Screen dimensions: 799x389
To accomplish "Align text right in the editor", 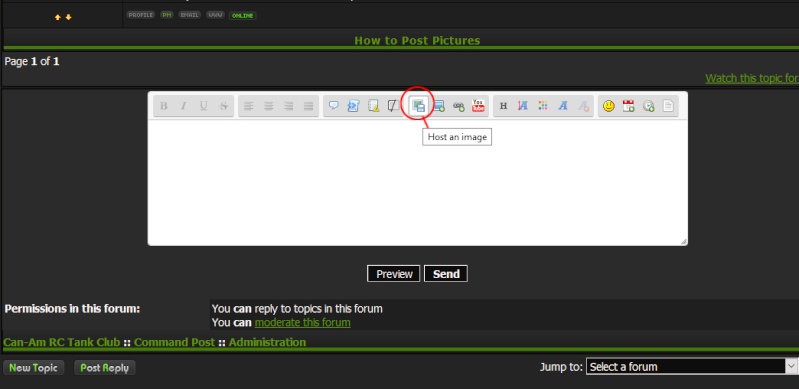I will (x=288, y=106).
